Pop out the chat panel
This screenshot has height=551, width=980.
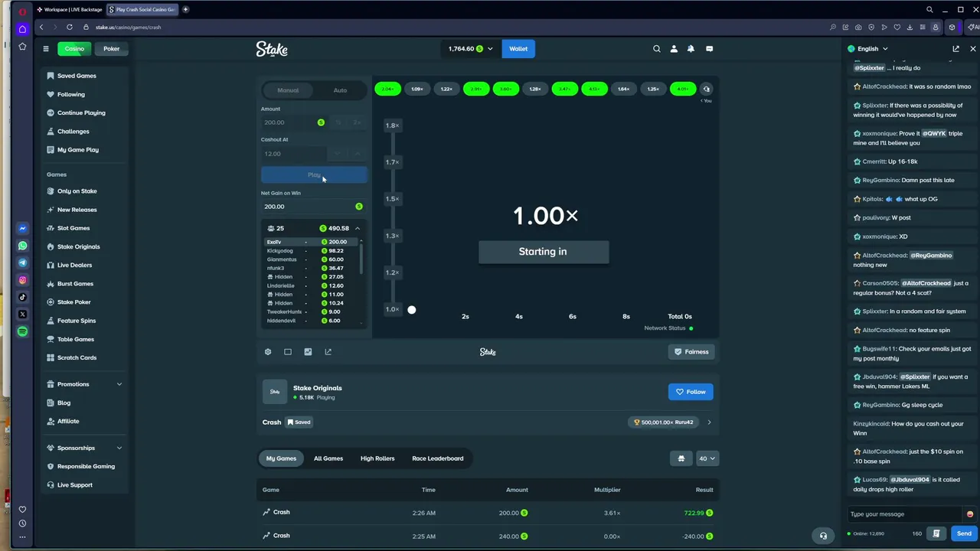[955, 49]
